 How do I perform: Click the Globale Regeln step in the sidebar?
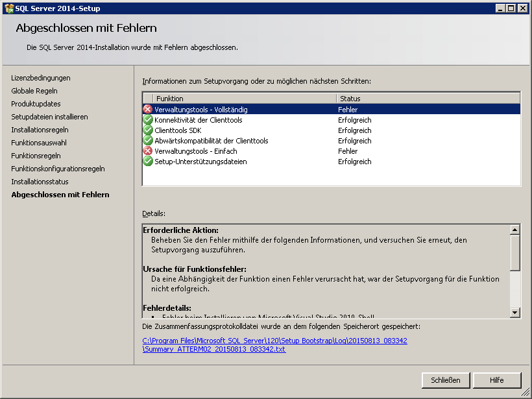coord(34,91)
